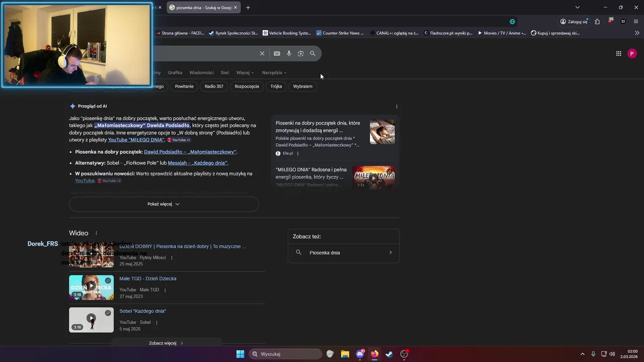Clear the Google search box text

[262, 53]
